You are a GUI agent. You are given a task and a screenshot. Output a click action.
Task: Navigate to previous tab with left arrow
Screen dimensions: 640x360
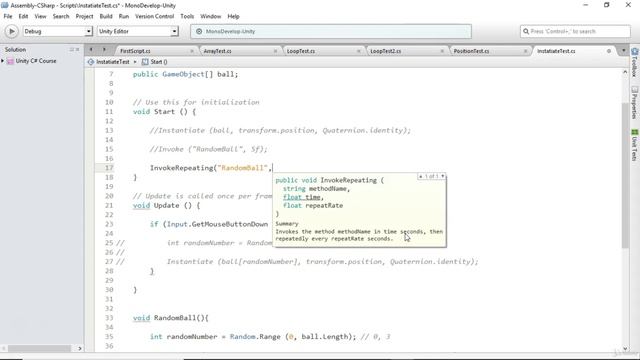(91, 50)
